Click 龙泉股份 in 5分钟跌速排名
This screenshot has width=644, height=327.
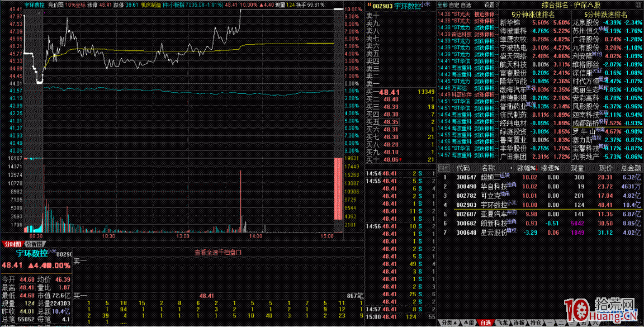585,22
